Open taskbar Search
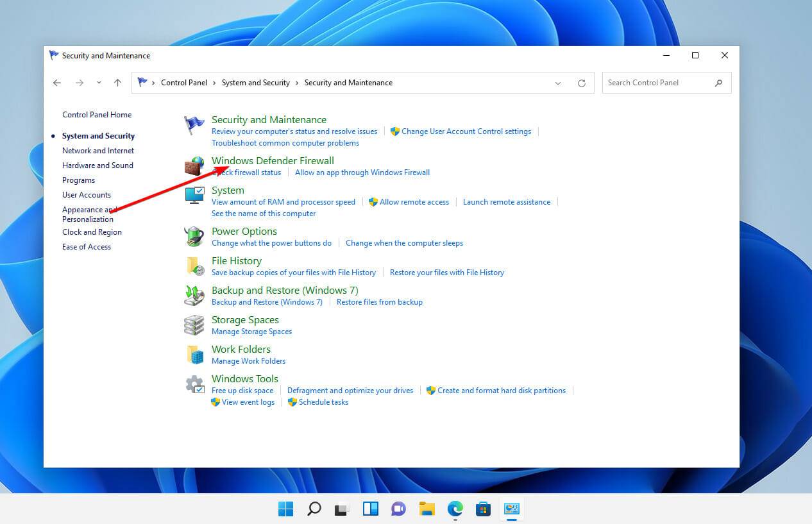The image size is (812, 524). tap(314, 509)
